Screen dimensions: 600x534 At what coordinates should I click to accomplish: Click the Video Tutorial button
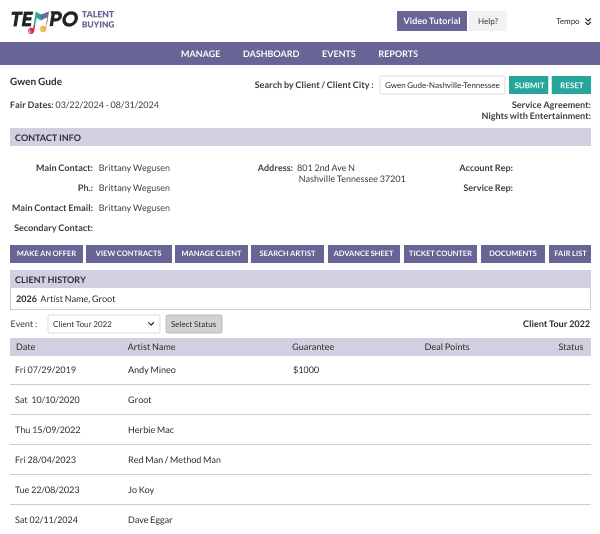click(431, 21)
